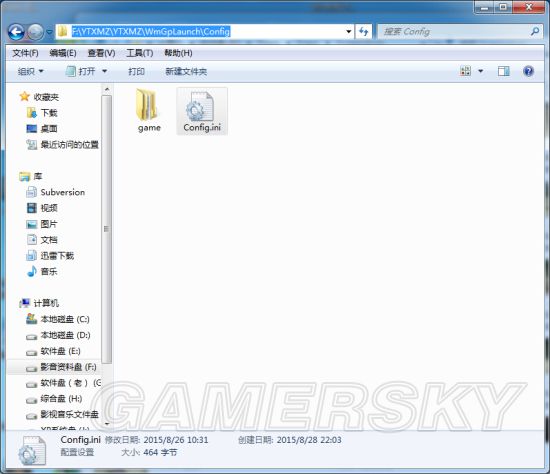Viewport: 550px width, 474px height.
Task: Click the 修改日期 2015/8/26 10:31 text
Action: (x=156, y=440)
